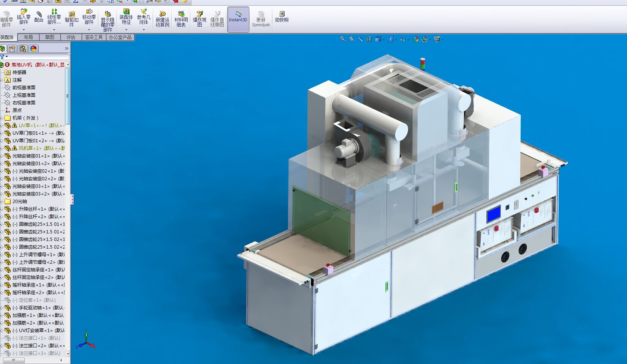Switch to the 布局 tab

[x=28, y=37]
